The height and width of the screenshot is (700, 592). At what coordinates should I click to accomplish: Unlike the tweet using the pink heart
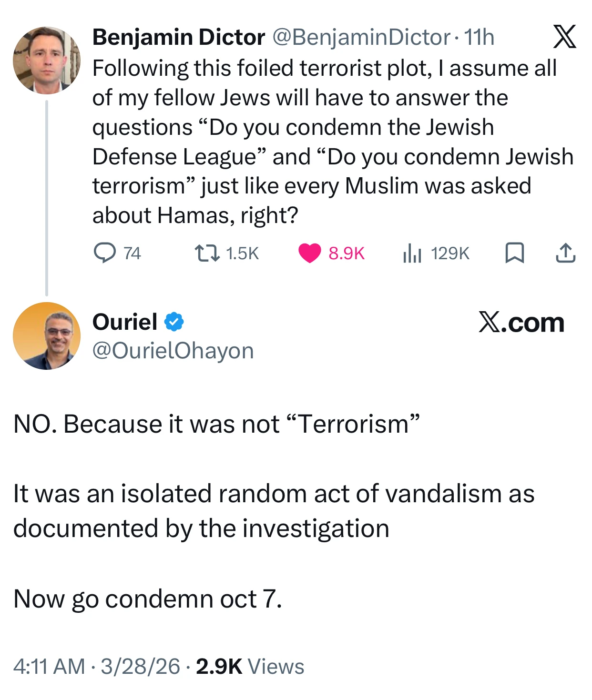310,253
